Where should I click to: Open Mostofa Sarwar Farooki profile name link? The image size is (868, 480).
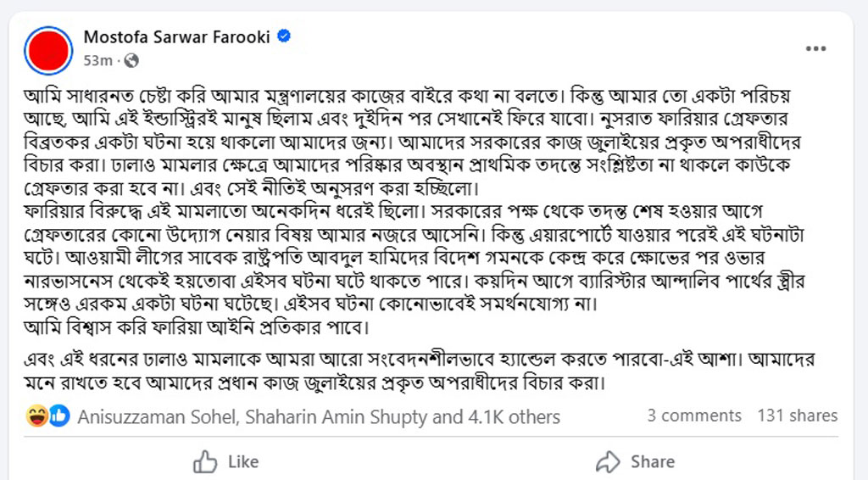coord(179,37)
